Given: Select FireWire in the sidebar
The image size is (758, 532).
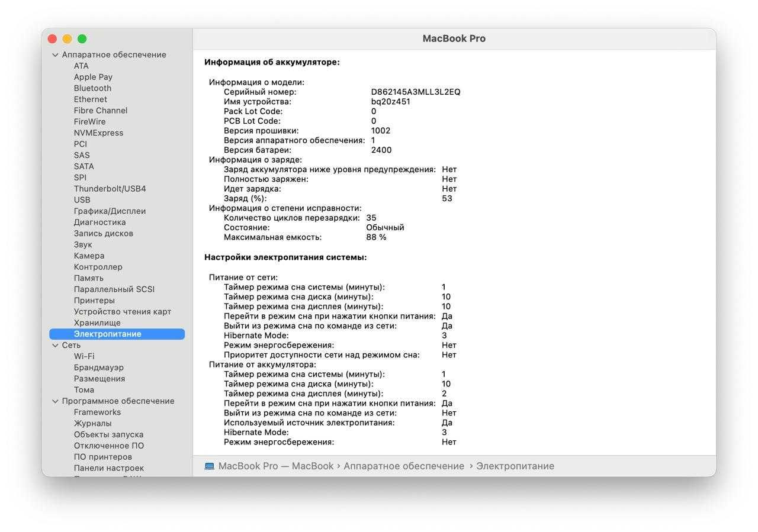Looking at the screenshot, I should (x=89, y=122).
